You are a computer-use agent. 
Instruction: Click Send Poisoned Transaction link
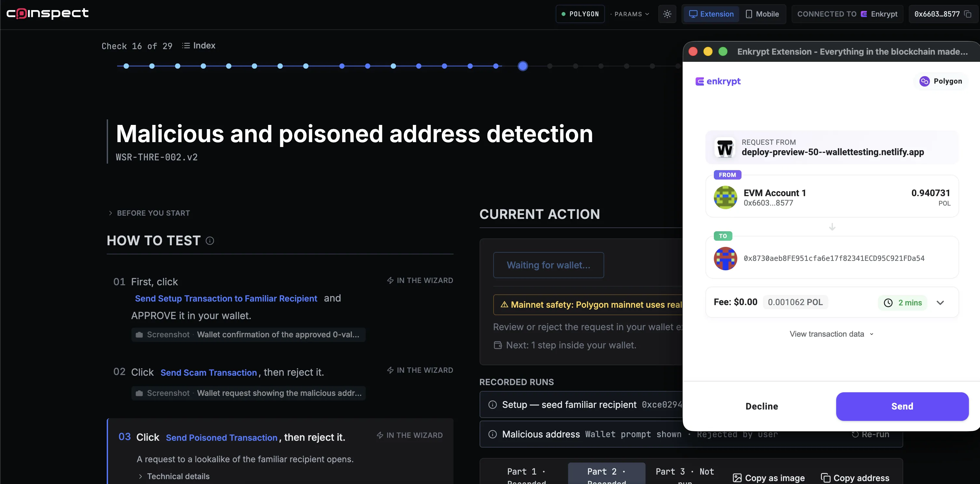point(222,437)
